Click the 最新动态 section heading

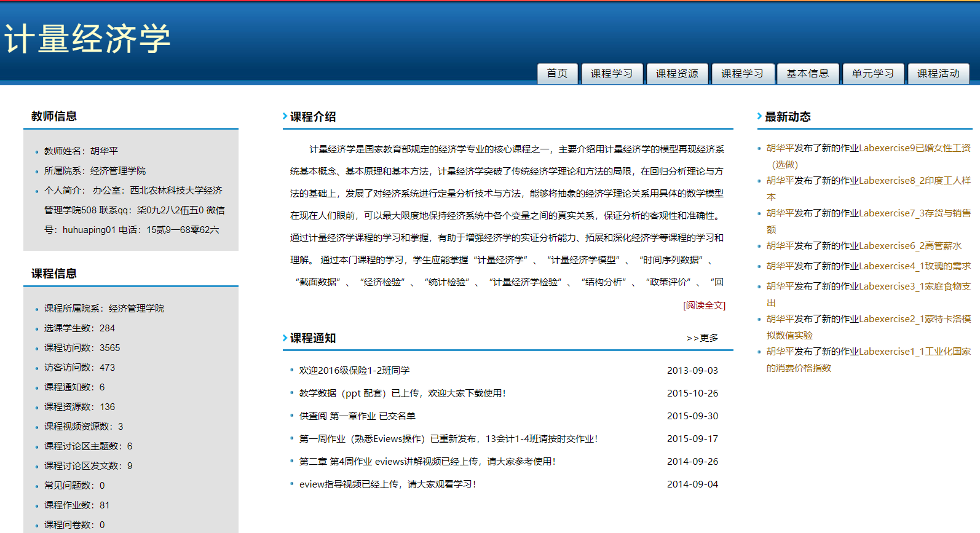(x=788, y=117)
